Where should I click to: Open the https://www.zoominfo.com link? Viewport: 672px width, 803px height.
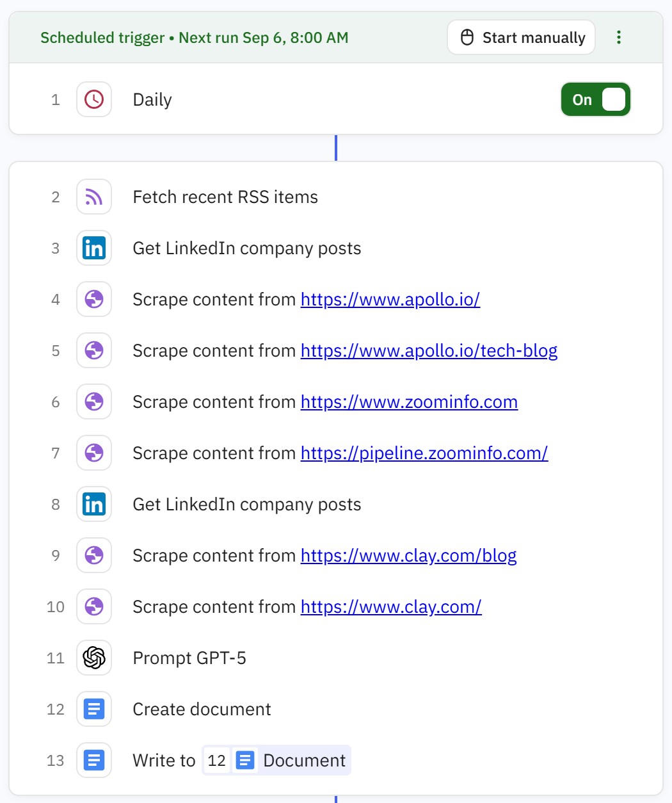pyautogui.click(x=409, y=401)
